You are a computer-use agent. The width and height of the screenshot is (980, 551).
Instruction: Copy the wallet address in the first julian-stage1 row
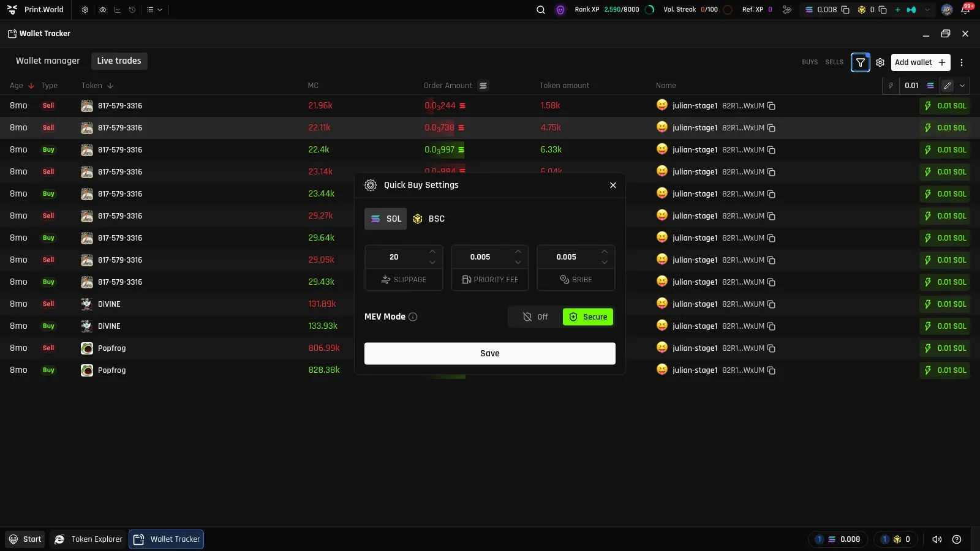772,106
